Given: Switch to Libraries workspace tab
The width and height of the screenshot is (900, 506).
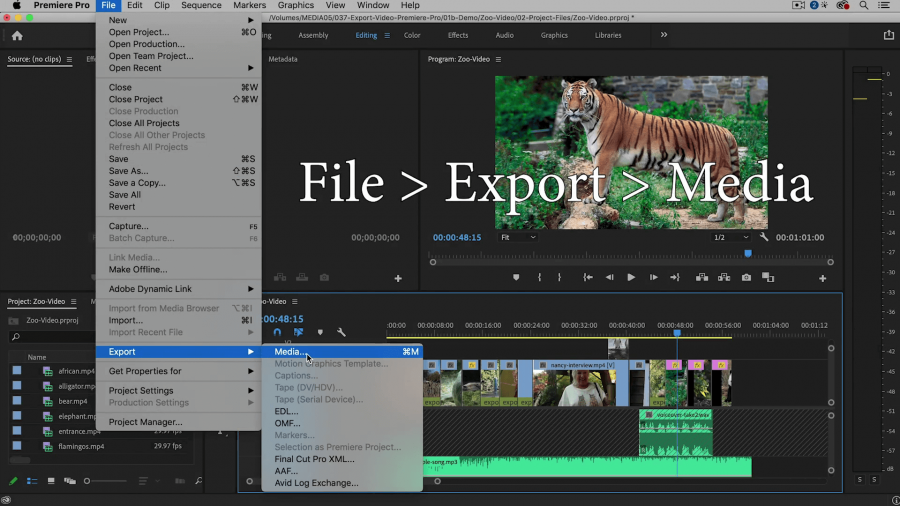Looking at the screenshot, I should pyautogui.click(x=608, y=36).
